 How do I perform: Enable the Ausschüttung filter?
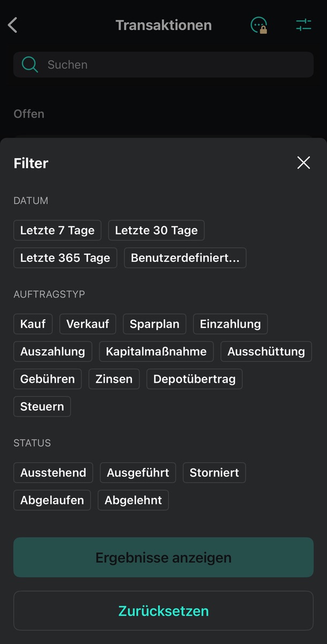266,352
